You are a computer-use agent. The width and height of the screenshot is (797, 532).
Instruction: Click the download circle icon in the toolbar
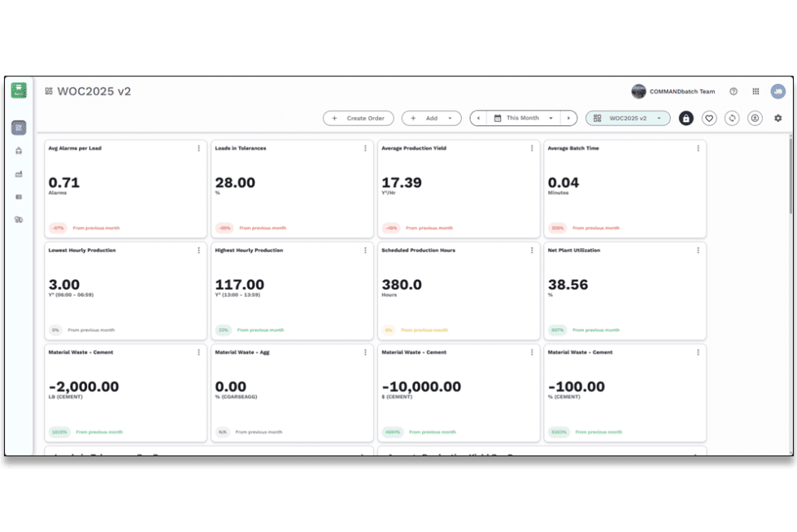[x=755, y=118]
